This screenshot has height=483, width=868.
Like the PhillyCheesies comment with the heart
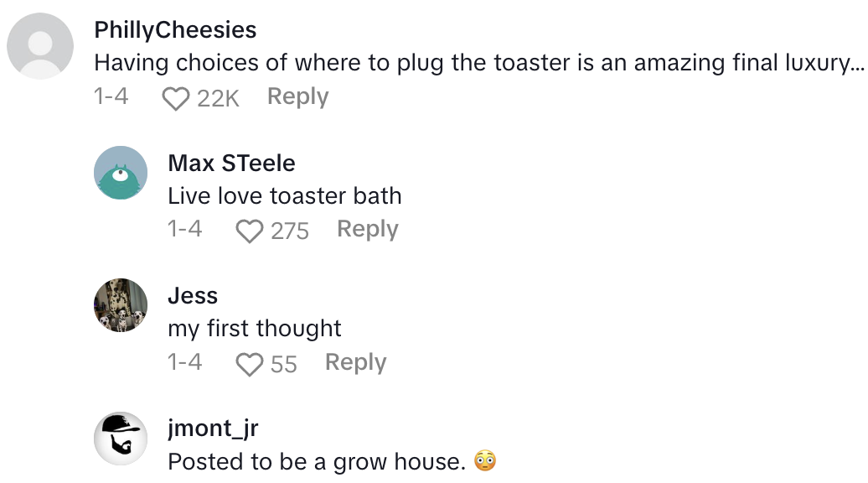176,99
